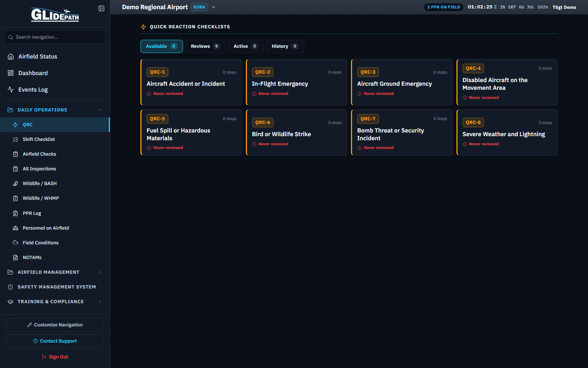Click the Contact Support help icon
588x368 pixels.
click(x=35, y=341)
